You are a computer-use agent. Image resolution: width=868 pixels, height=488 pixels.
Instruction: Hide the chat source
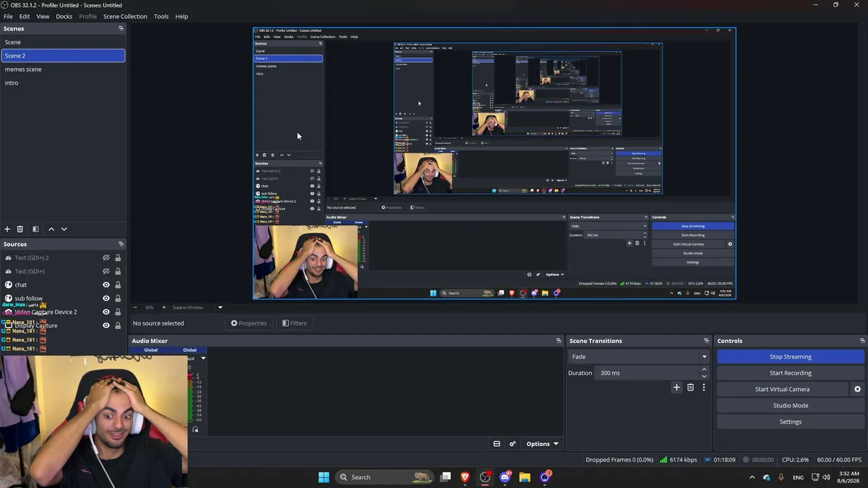click(106, 285)
